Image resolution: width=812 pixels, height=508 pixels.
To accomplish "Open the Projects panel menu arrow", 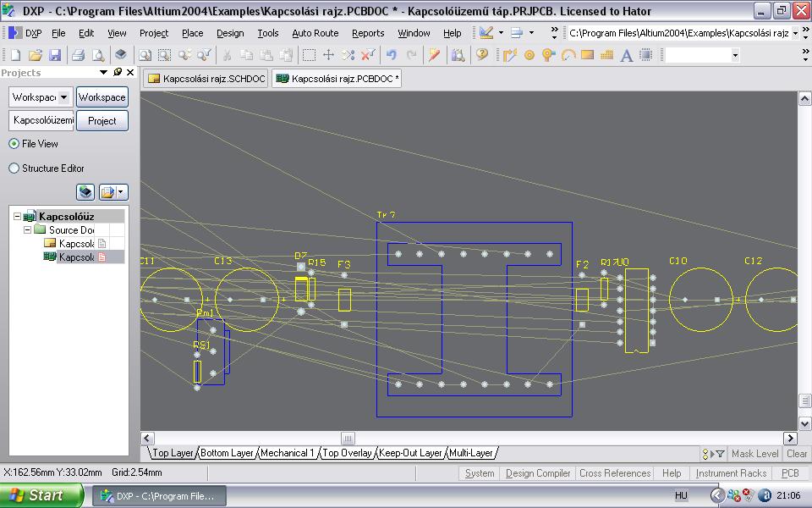I will (103, 72).
